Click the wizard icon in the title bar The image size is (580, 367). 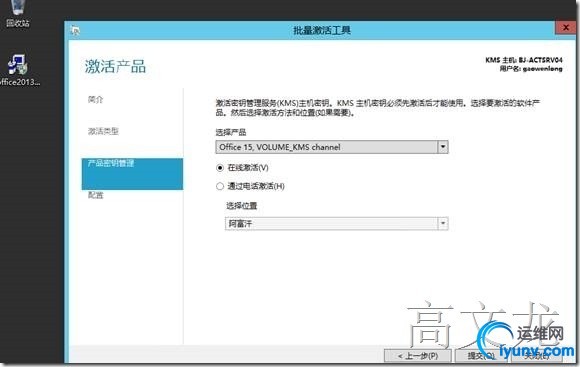75,30
